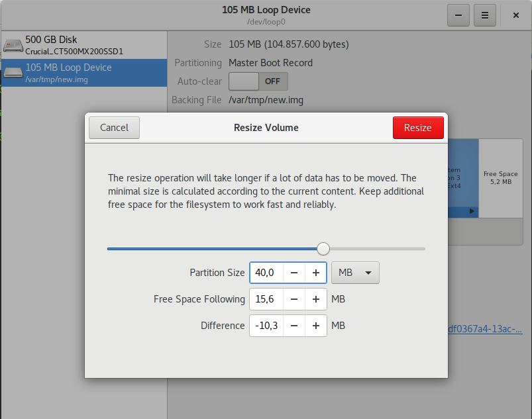Select the Free Space 5,2 MB block
532x419 pixels.
click(500, 177)
